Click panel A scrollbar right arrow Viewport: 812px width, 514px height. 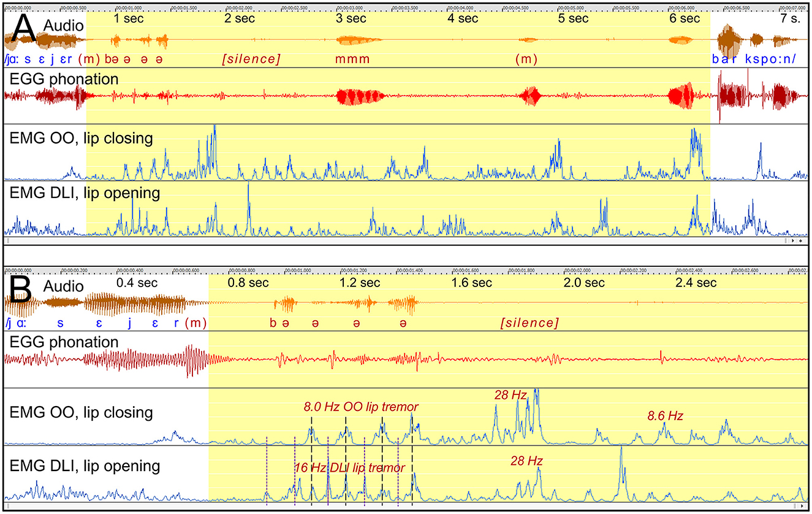pos(792,241)
